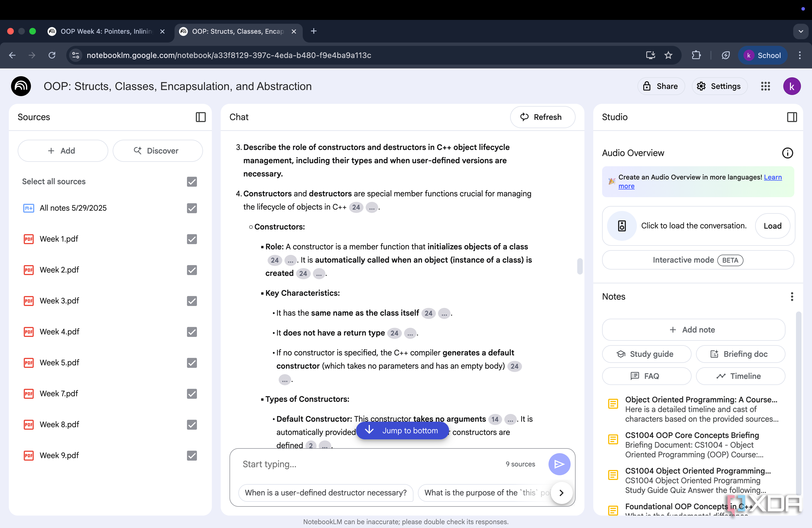
Task: Switch to OOP Week 4 Pointers tab
Action: point(106,31)
